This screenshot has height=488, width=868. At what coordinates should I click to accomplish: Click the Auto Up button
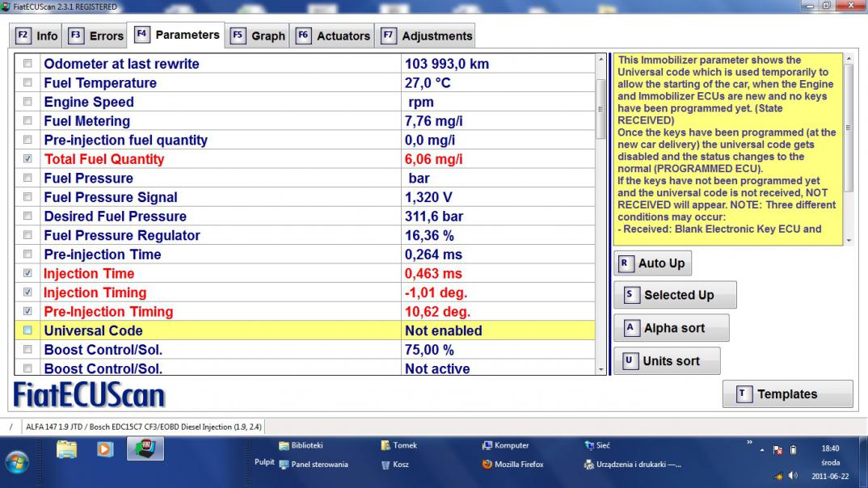(653, 263)
